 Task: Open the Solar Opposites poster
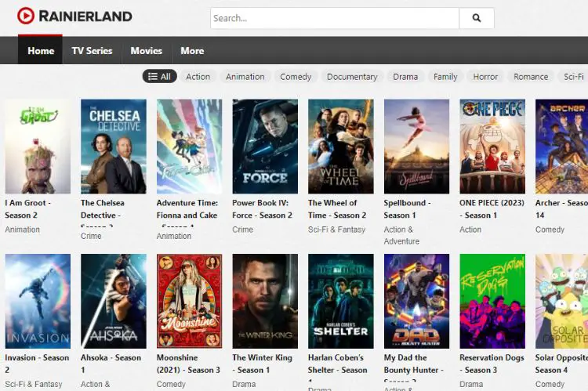point(562,301)
